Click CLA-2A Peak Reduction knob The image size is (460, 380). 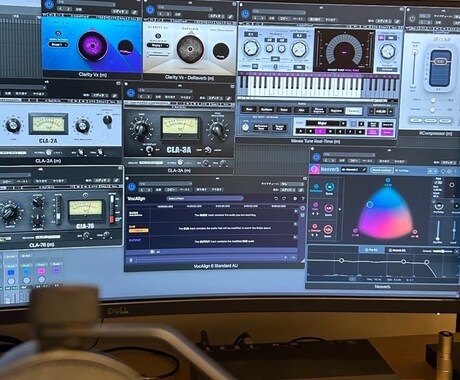click(x=82, y=126)
